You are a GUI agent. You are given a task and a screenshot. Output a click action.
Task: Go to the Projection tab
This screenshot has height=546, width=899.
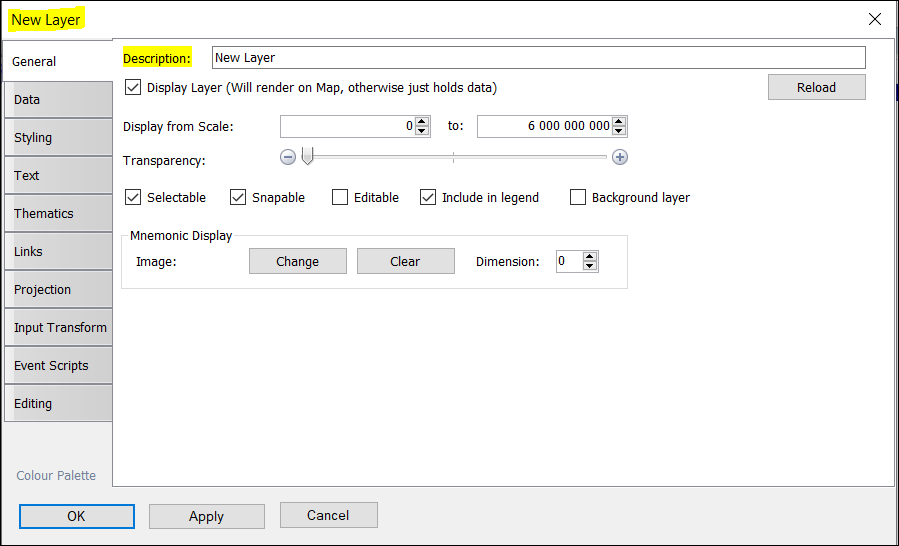point(57,290)
